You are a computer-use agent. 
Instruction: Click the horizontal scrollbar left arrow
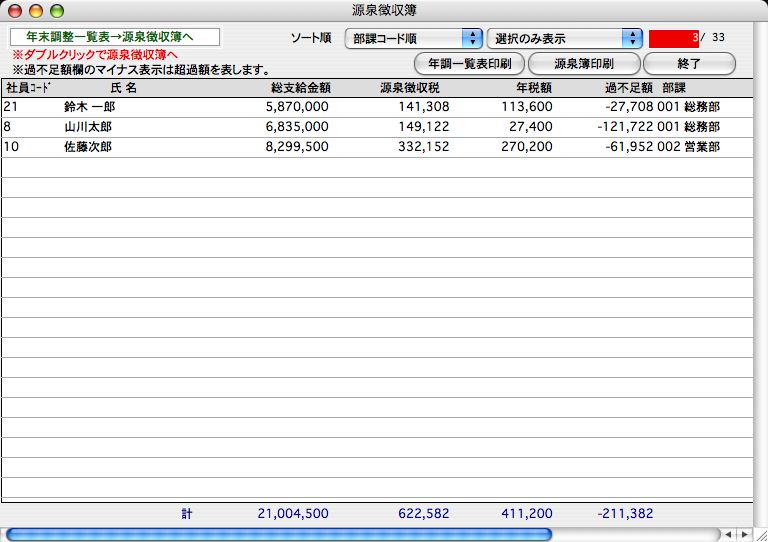(x=728, y=534)
